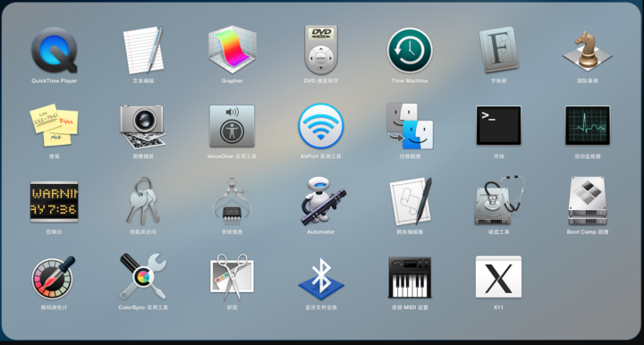Open the VoiceOver Utility icon
644x345 pixels.
click(x=232, y=126)
